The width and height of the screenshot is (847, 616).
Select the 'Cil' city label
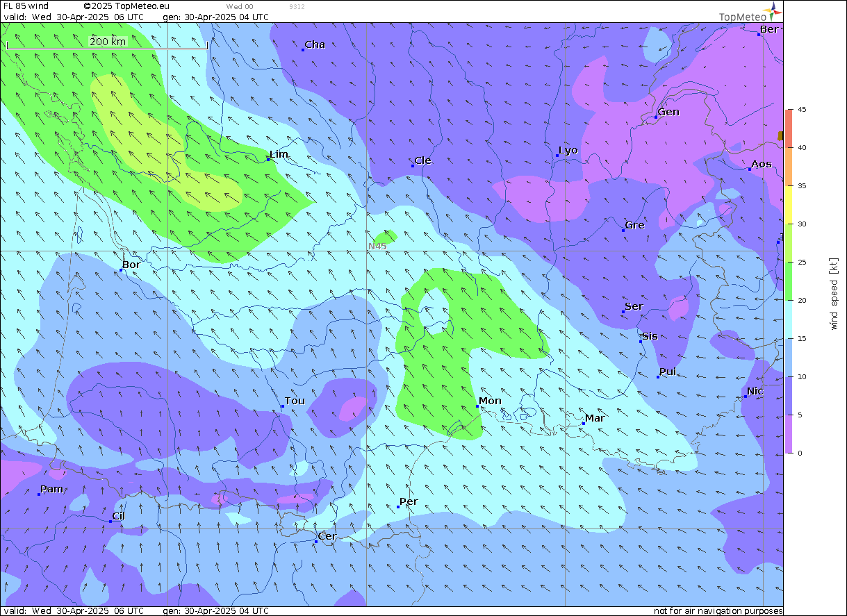click(x=119, y=516)
